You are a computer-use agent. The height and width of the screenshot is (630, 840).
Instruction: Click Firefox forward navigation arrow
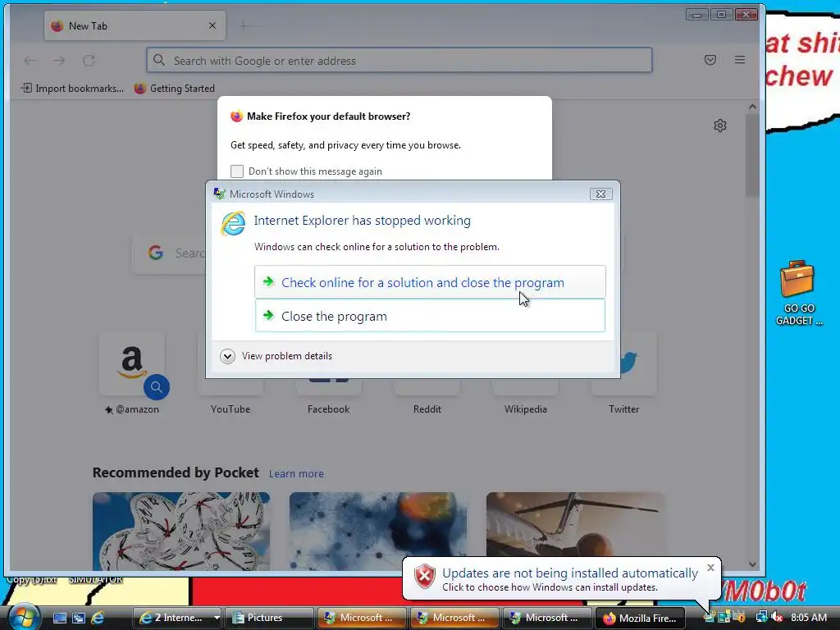click(59, 61)
